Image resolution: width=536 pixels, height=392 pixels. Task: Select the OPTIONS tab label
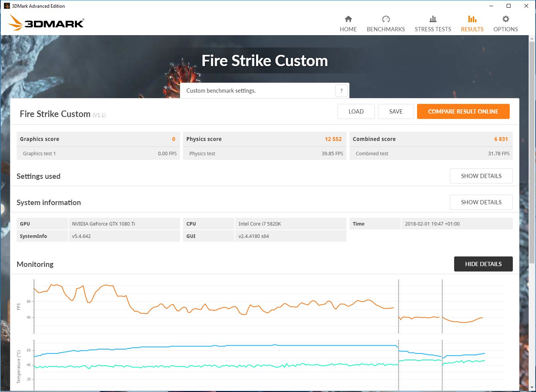pos(505,29)
